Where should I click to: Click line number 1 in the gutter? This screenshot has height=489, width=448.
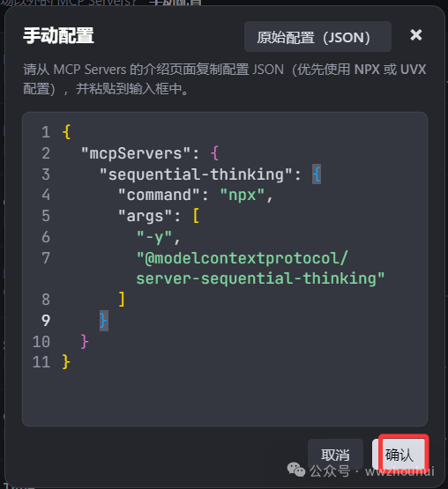click(x=46, y=132)
